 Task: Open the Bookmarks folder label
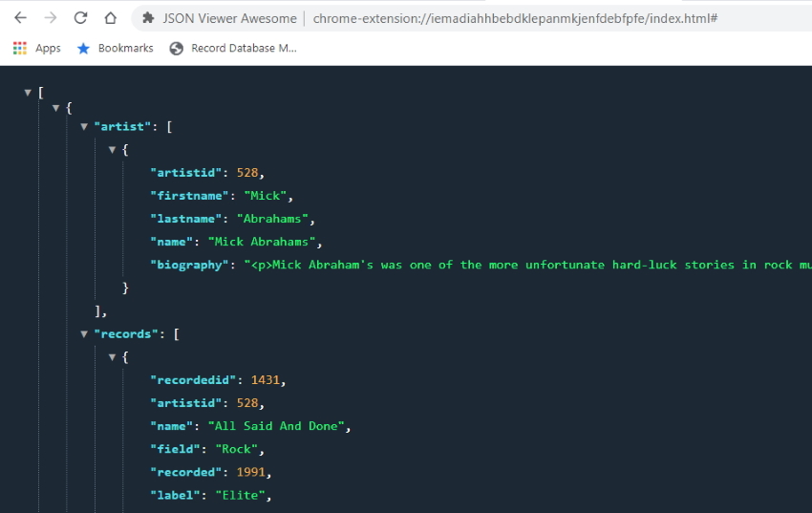pyautogui.click(x=126, y=48)
